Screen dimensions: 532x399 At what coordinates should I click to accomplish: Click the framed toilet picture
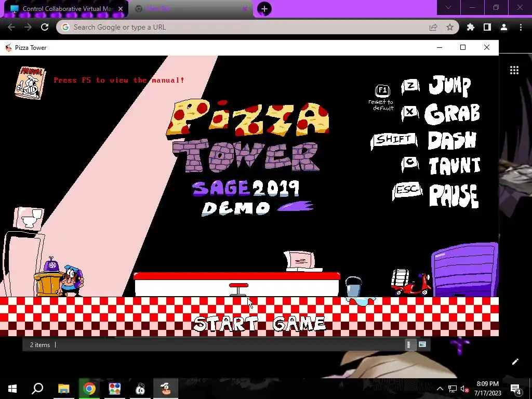point(29,218)
